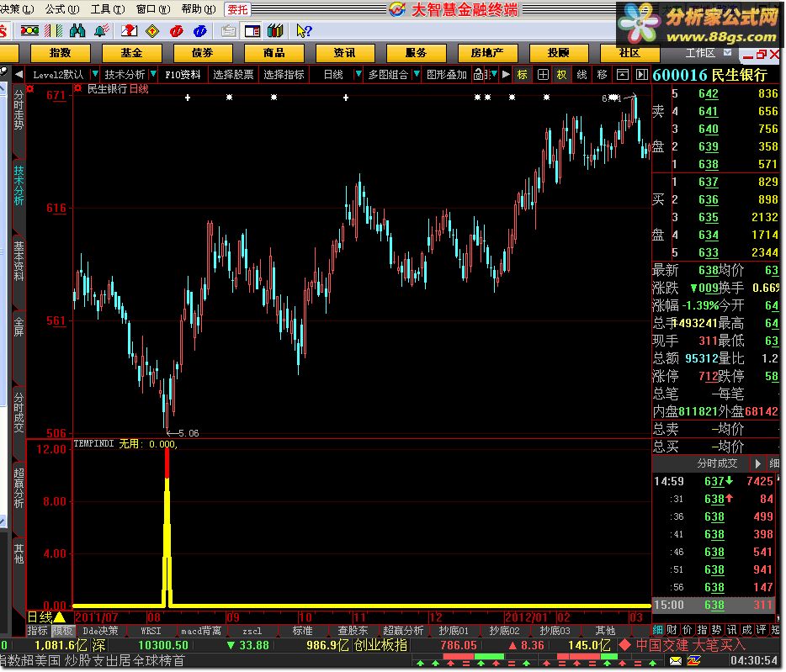
Task: Toggle the 线 line drawing button
Action: click(x=582, y=75)
